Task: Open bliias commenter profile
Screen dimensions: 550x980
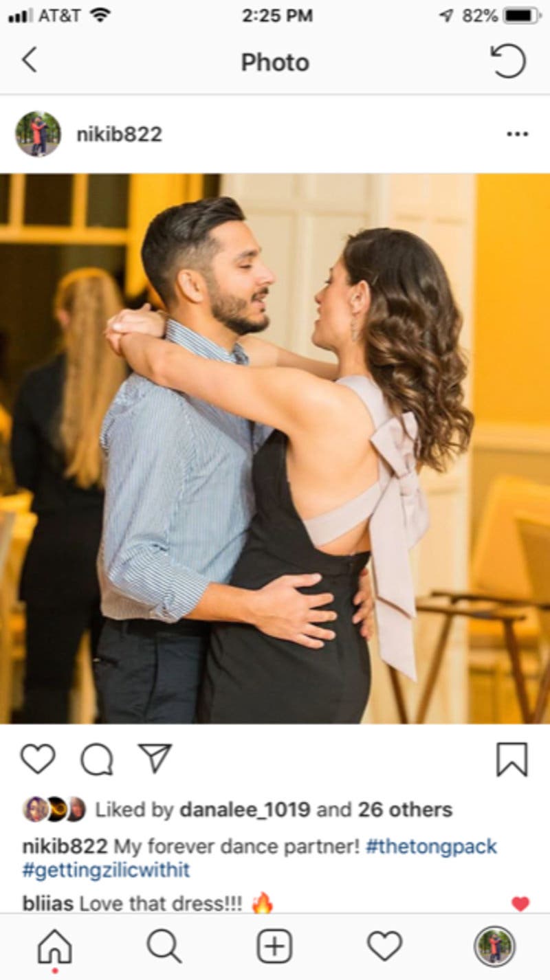Action: 47,903
